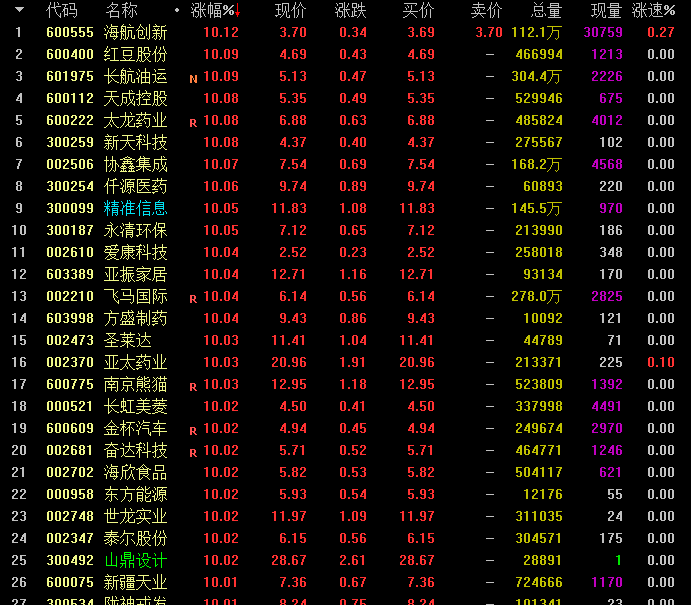Click current volume 30759 in row 1
The image size is (691, 605).
[x=603, y=32]
